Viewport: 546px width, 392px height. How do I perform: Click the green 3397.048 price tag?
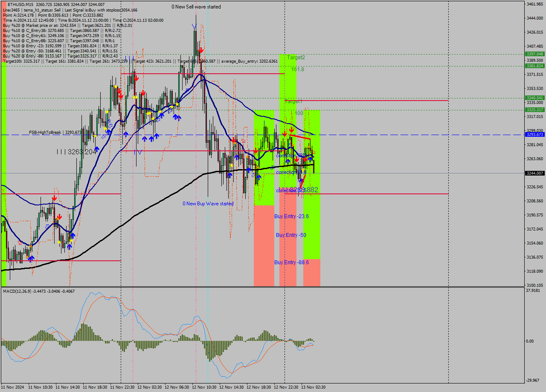click(x=534, y=54)
